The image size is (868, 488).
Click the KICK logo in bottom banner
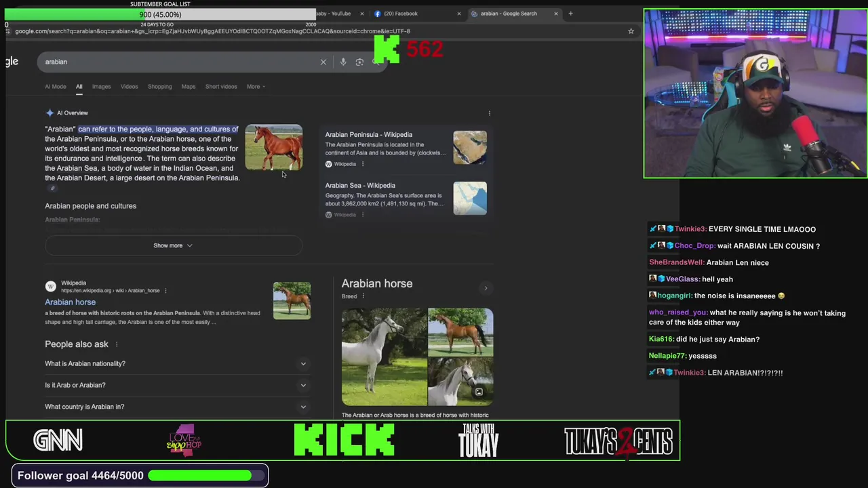click(x=344, y=441)
